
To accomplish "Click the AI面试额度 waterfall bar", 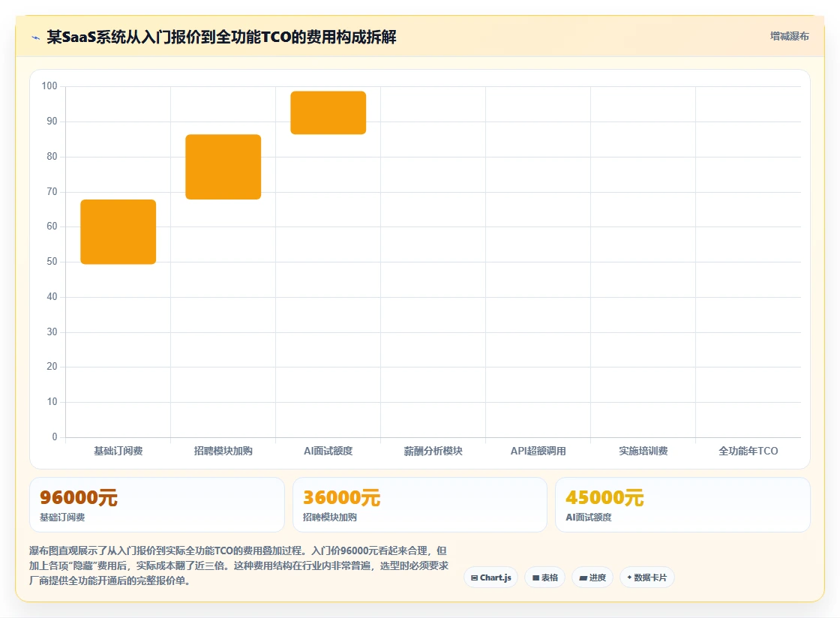I will [328, 113].
